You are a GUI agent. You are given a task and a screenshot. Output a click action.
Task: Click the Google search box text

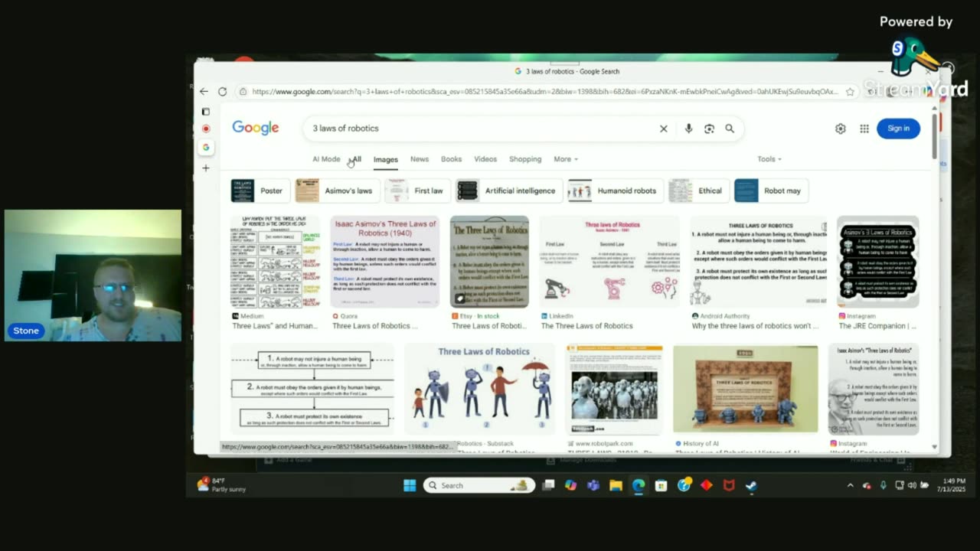point(345,129)
